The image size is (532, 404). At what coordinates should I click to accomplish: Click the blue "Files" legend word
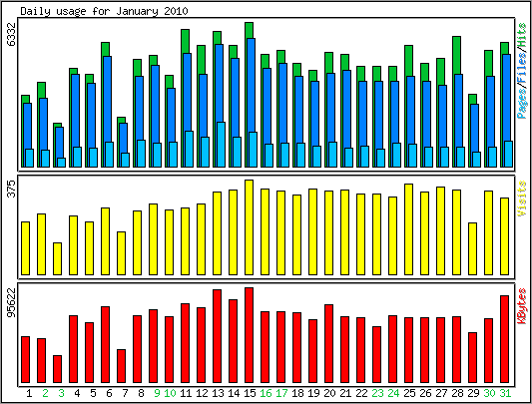[522, 68]
